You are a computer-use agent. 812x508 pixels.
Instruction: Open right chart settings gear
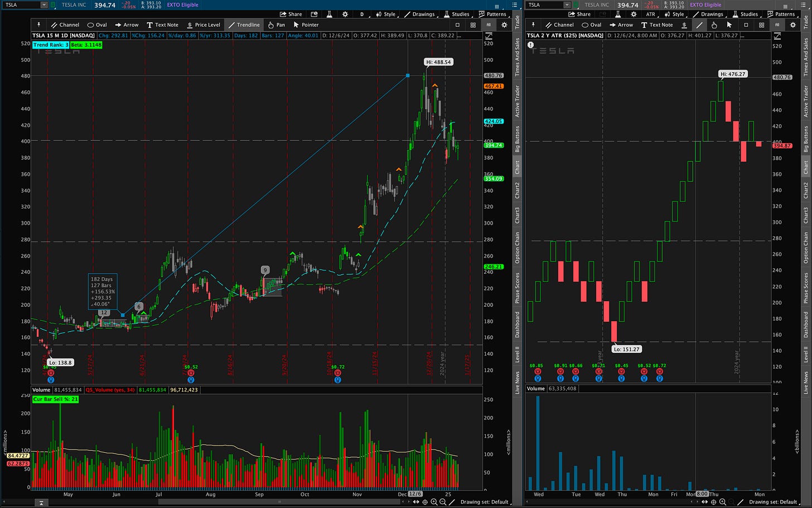pos(634,14)
